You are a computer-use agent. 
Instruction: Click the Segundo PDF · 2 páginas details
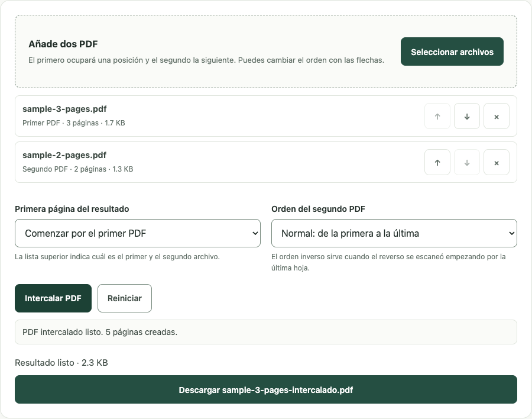coord(77,169)
